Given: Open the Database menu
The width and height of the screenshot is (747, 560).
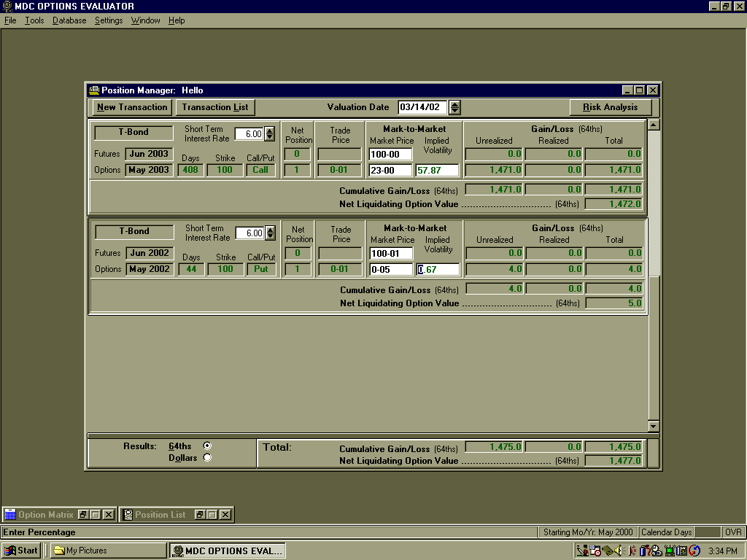Looking at the screenshot, I should [69, 20].
